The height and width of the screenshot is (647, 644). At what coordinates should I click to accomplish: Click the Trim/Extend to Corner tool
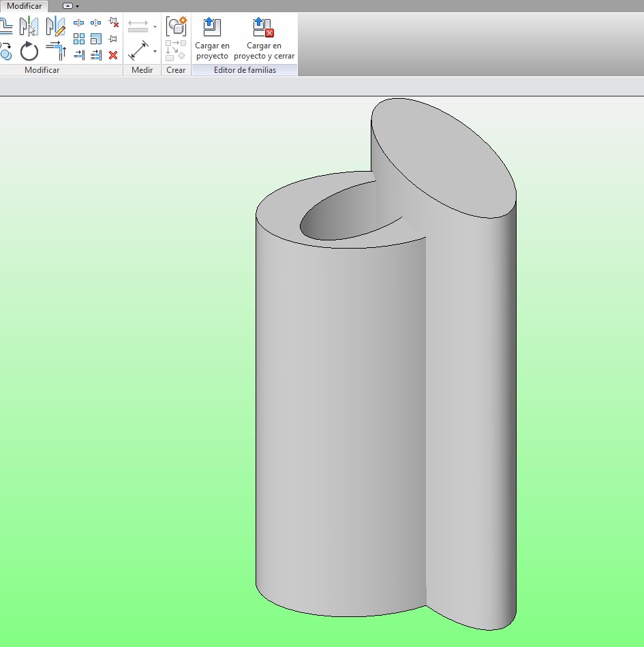[55, 50]
